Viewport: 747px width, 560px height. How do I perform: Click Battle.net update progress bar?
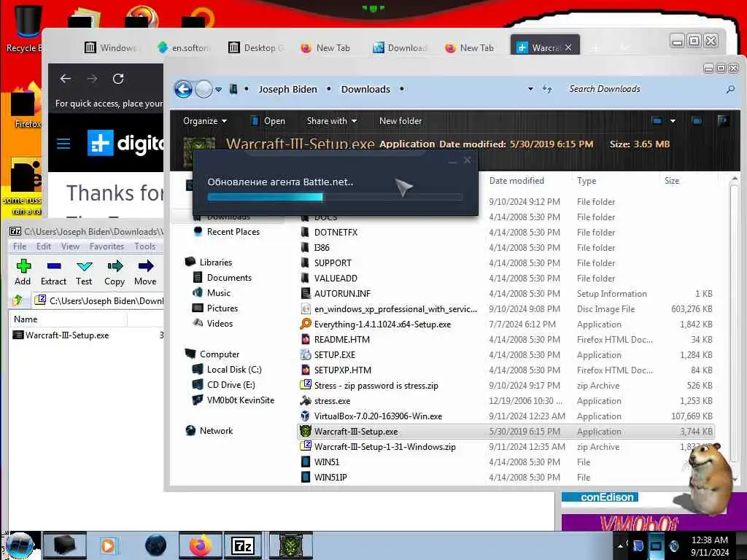tap(335, 197)
